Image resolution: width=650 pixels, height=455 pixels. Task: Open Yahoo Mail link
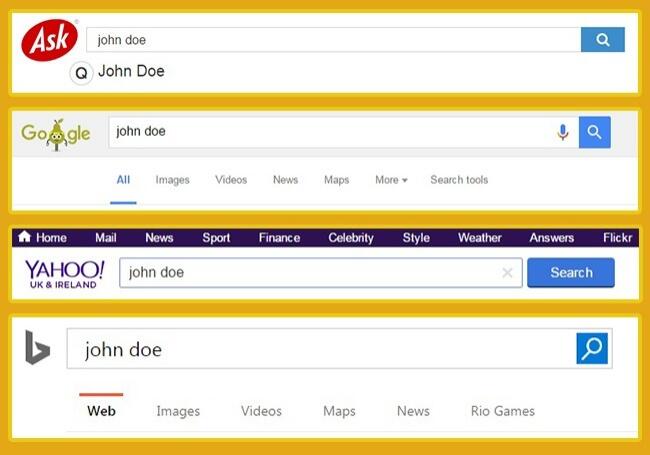coord(106,237)
